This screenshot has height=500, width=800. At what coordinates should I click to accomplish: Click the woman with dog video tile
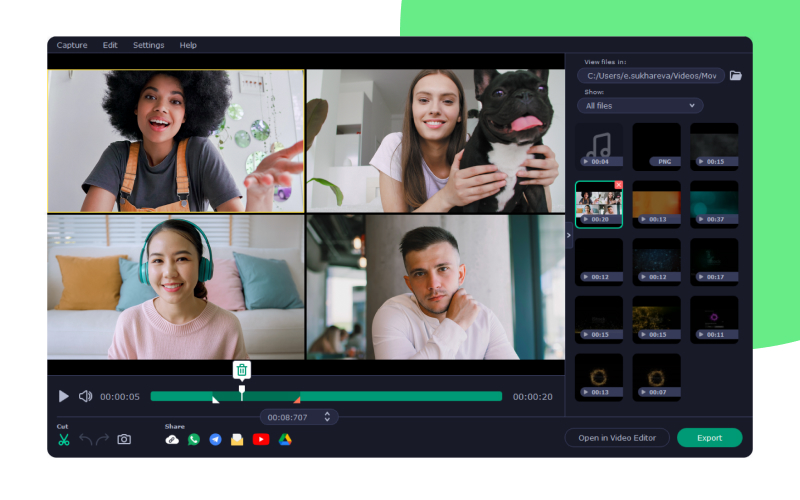[x=436, y=141]
